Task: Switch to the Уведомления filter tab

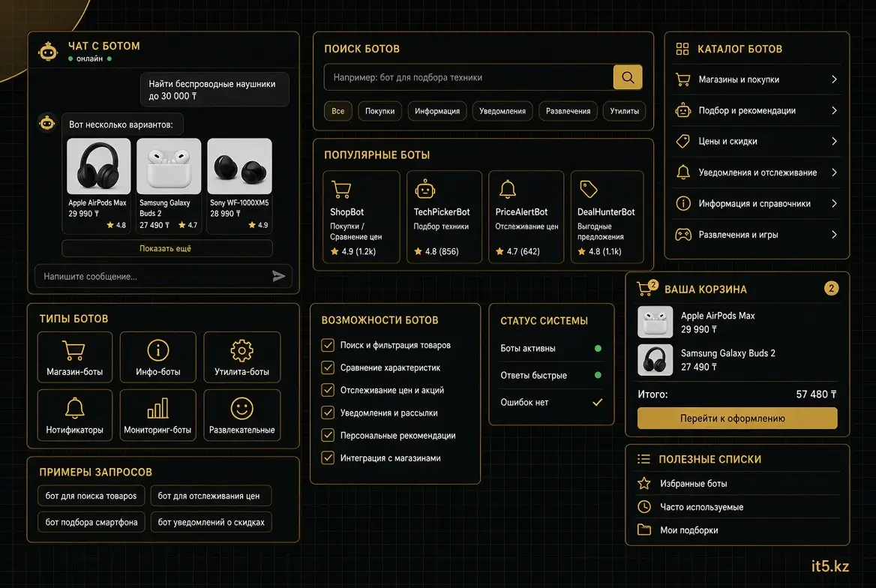Action: point(502,111)
